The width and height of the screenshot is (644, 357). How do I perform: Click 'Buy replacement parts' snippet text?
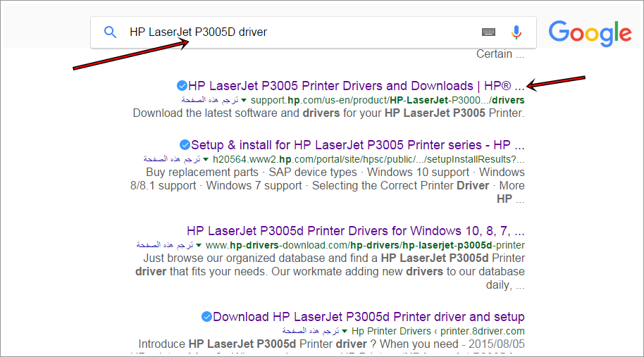(x=202, y=173)
